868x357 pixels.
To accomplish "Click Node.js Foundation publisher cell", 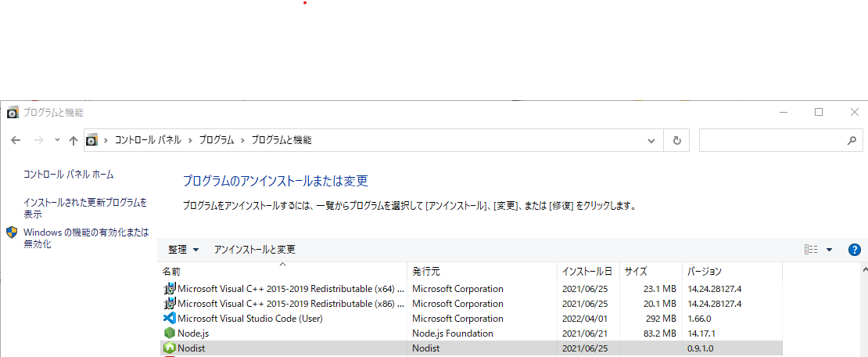I will pyautogui.click(x=453, y=334).
